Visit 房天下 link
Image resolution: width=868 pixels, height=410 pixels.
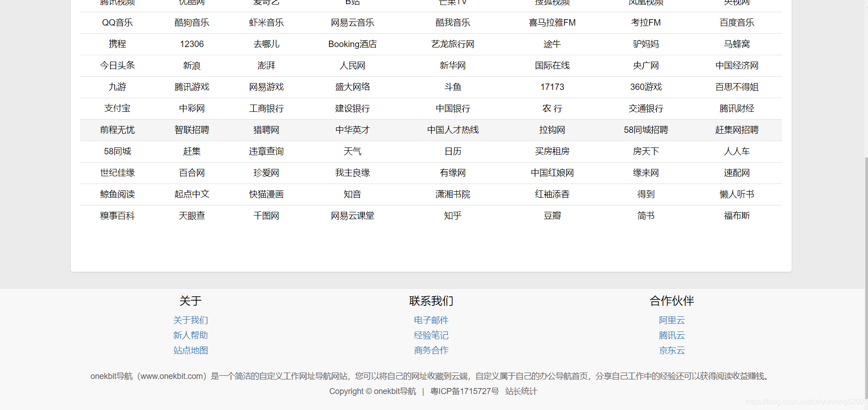coord(646,152)
